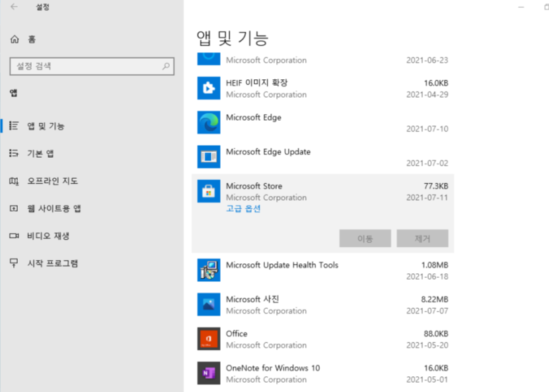Image resolution: width=549 pixels, height=392 pixels.
Task: Select the Microsoft Store name text
Action: point(254,186)
